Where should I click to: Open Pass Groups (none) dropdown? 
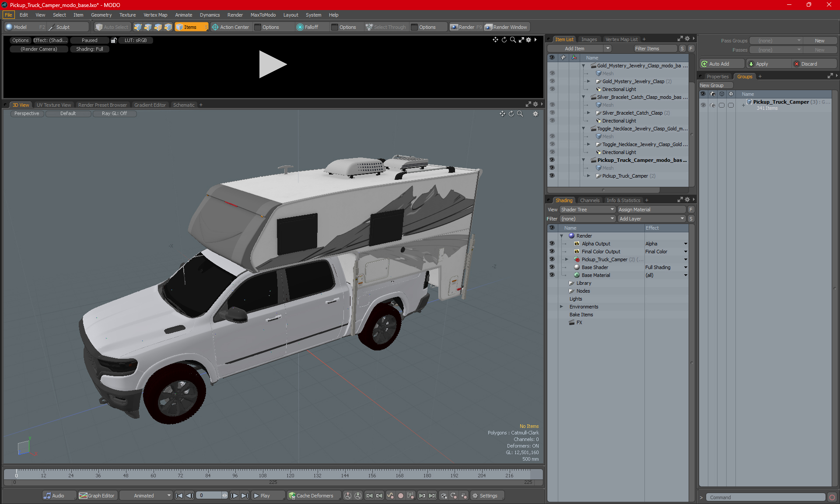tap(776, 41)
